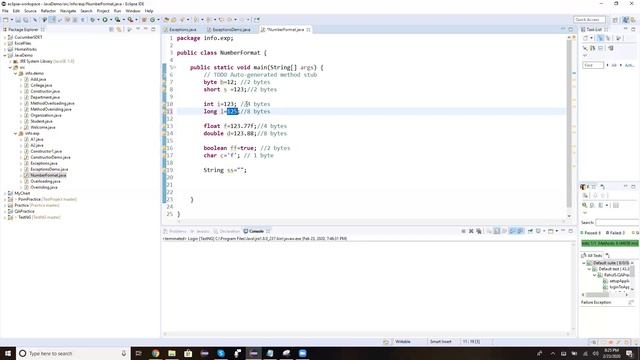Expand the CucumberBDET project

(5, 37)
